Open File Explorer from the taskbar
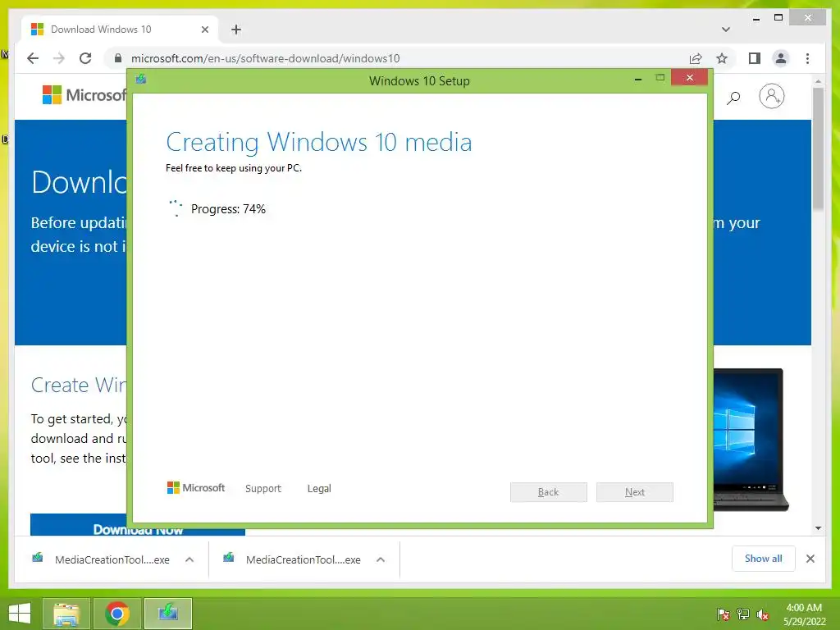This screenshot has height=630, width=840. [x=66, y=614]
